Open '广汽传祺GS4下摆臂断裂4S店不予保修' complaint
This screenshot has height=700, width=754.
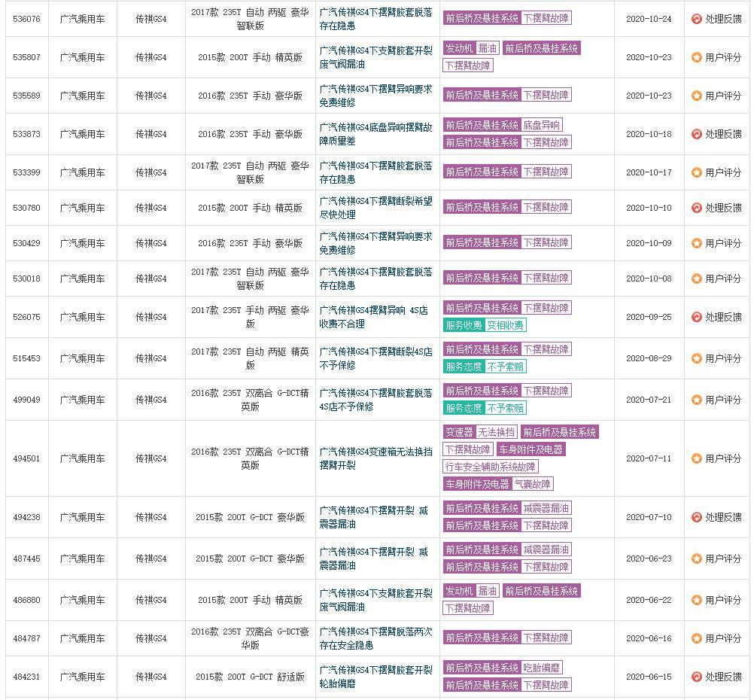pyautogui.click(x=376, y=358)
